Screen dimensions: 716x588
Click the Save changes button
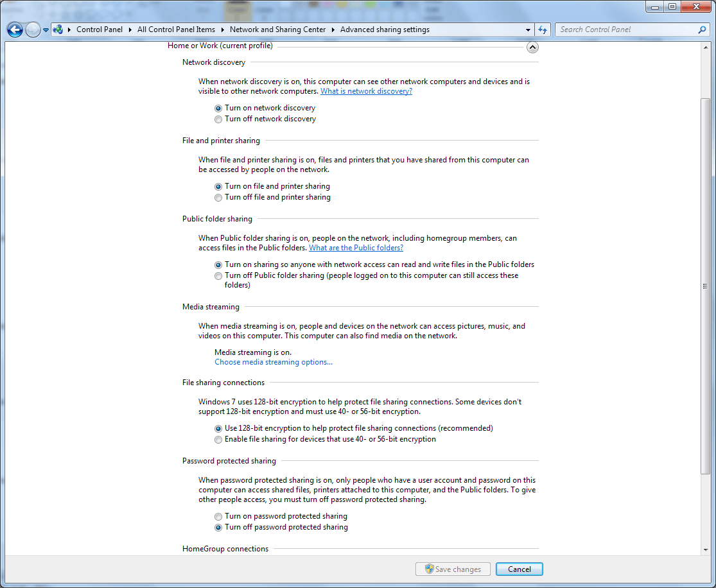coord(453,569)
